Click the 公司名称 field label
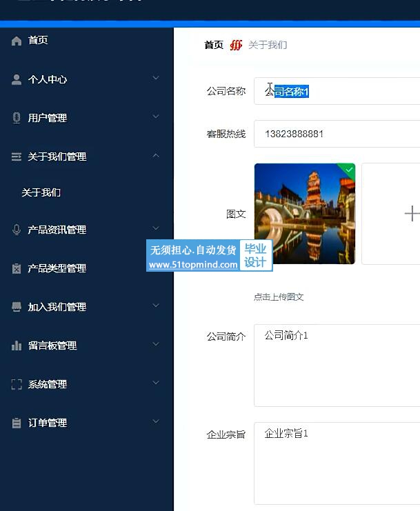The image size is (420, 511). tap(226, 91)
